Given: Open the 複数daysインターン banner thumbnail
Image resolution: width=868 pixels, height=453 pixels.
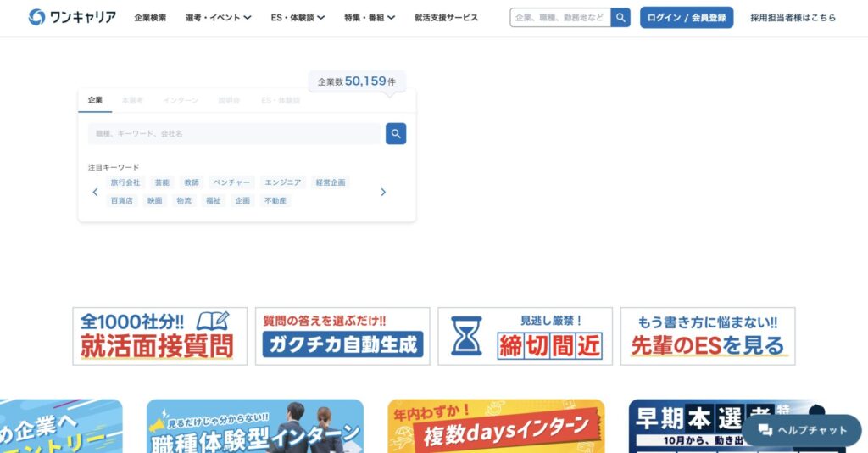Looking at the screenshot, I should coord(496,426).
